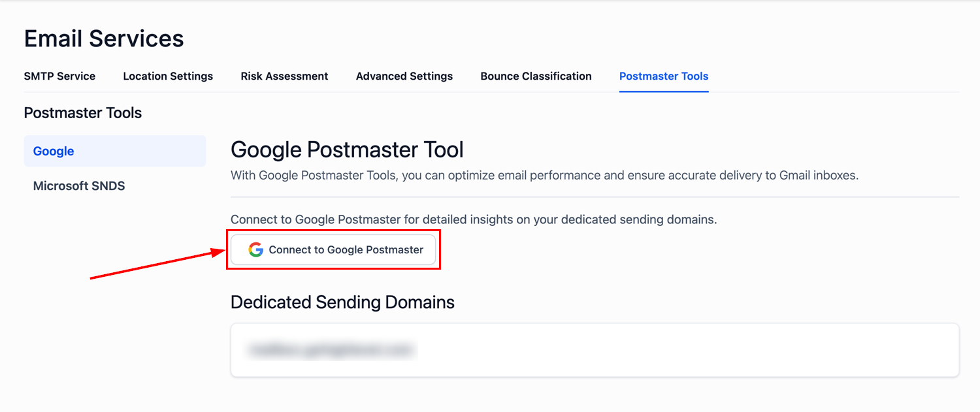Click the red arrow annotation
Image resolution: width=980 pixels, height=412 pixels.
point(157,265)
